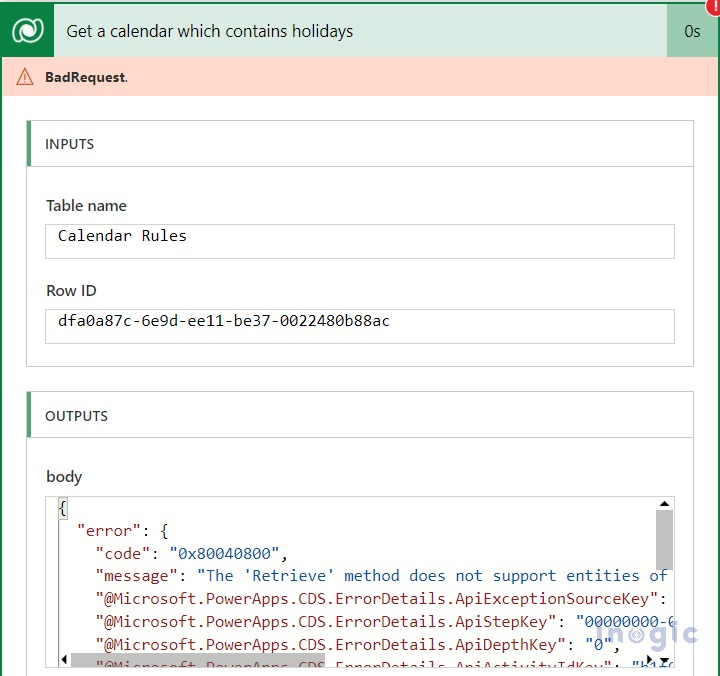720x676 pixels.
Task: Click the green Dataverse connector icon
Action: pos(27,31)
